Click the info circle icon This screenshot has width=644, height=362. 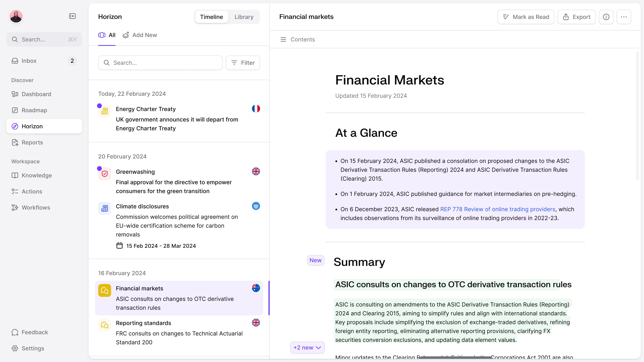pos(606,17)
